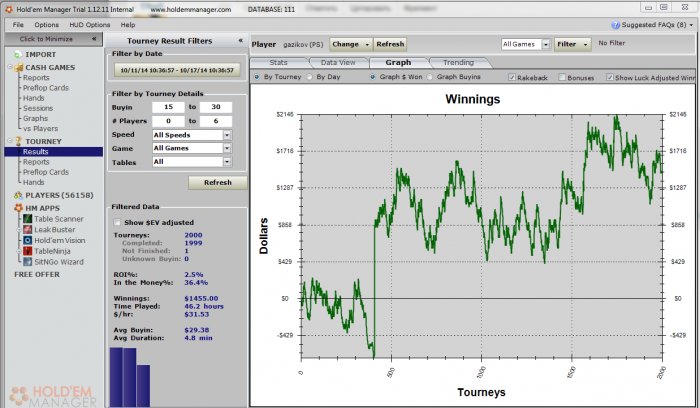Open the Tables dropdown

tap(227, 162)
